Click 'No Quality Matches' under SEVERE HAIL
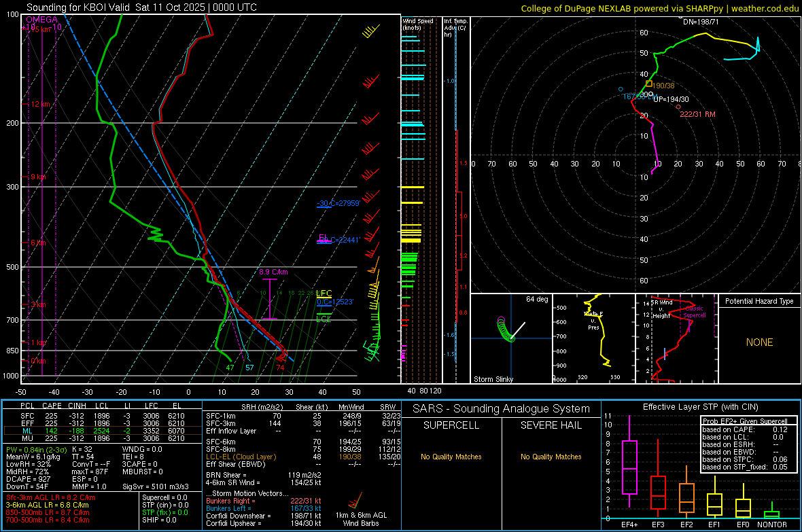This screenshot has height=532, width=802. point(551,457)
